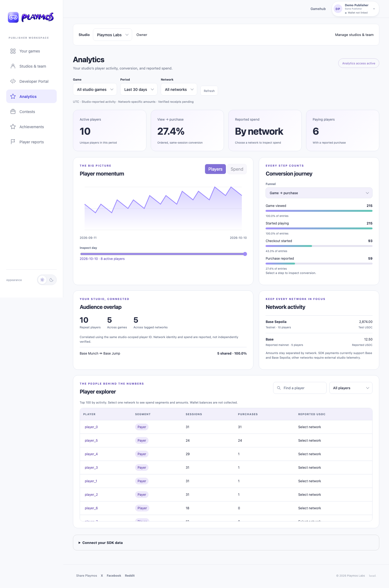Click the Studios & team person icon
The height and width of the screenshot is (588, 389).
(13, 66)
